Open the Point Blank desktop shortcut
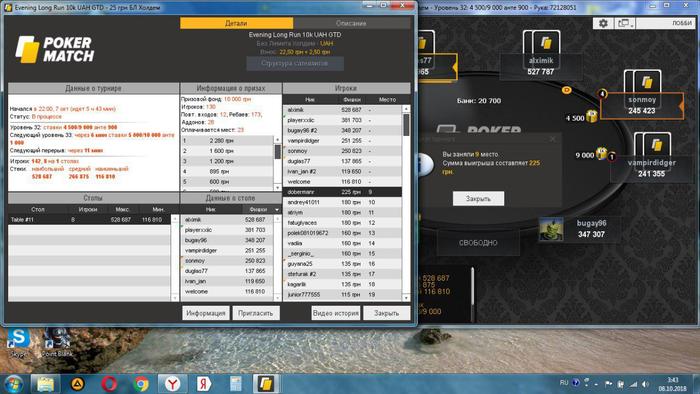Viewport: 700px width, 394px height. point(57,343)
